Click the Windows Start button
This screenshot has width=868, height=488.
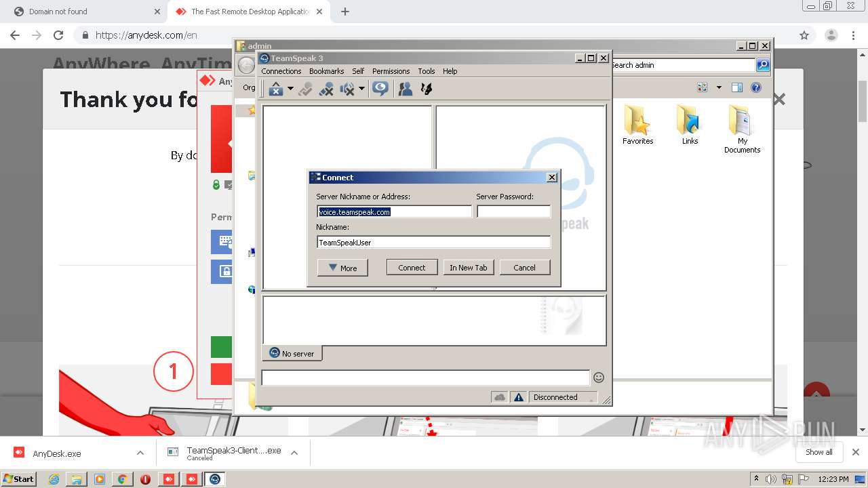pos(19,479)
